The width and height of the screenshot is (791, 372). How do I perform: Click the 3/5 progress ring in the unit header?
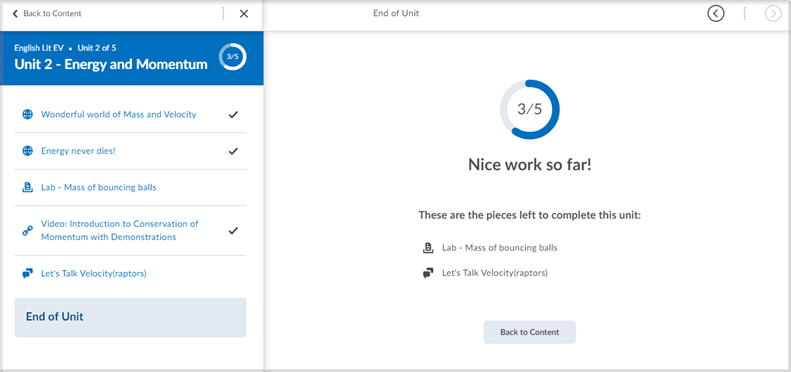coord(233,57)
